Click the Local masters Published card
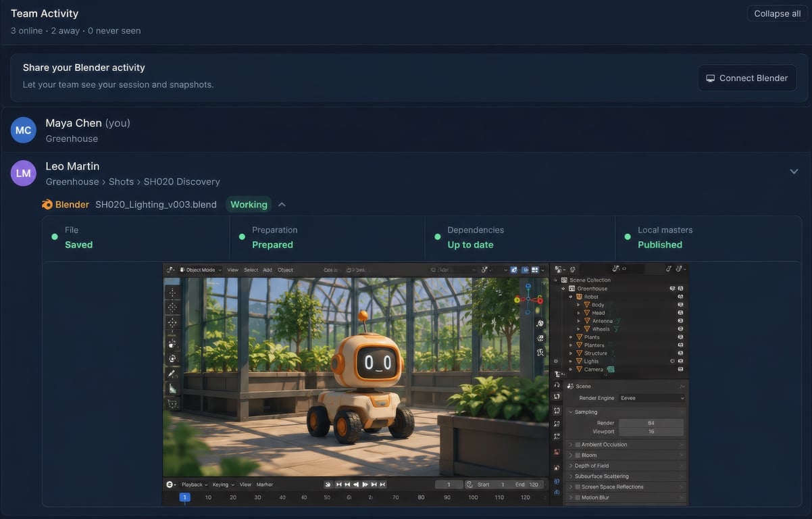 point(709,238)
